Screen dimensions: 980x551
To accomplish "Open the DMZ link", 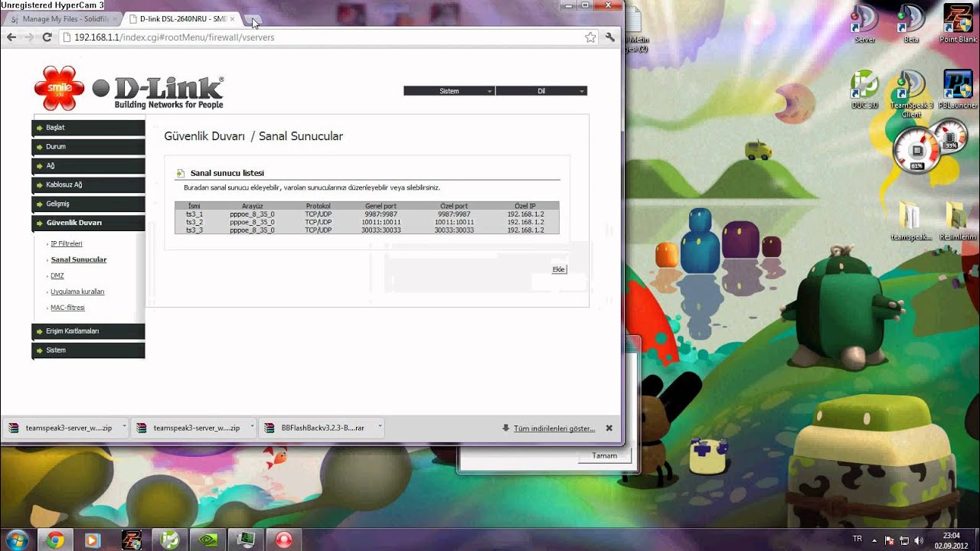I will click(x=57, y=275).
